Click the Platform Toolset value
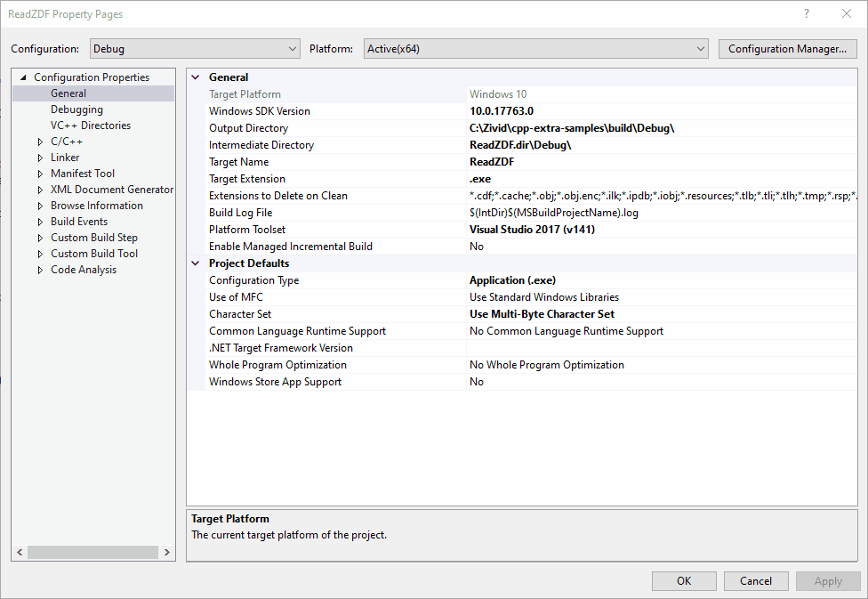868x599 pixels. point(658,230)
